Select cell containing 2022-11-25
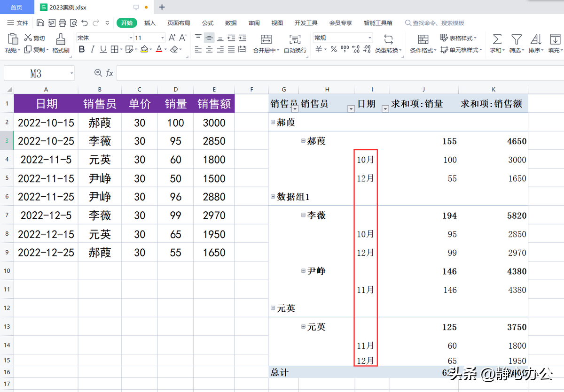The image size is (564, 392). 46,197
